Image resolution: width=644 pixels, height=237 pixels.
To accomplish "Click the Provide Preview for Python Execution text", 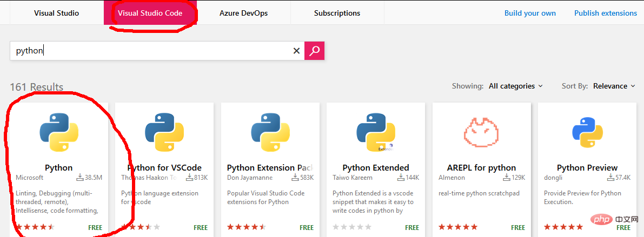I will click(582, 198).
